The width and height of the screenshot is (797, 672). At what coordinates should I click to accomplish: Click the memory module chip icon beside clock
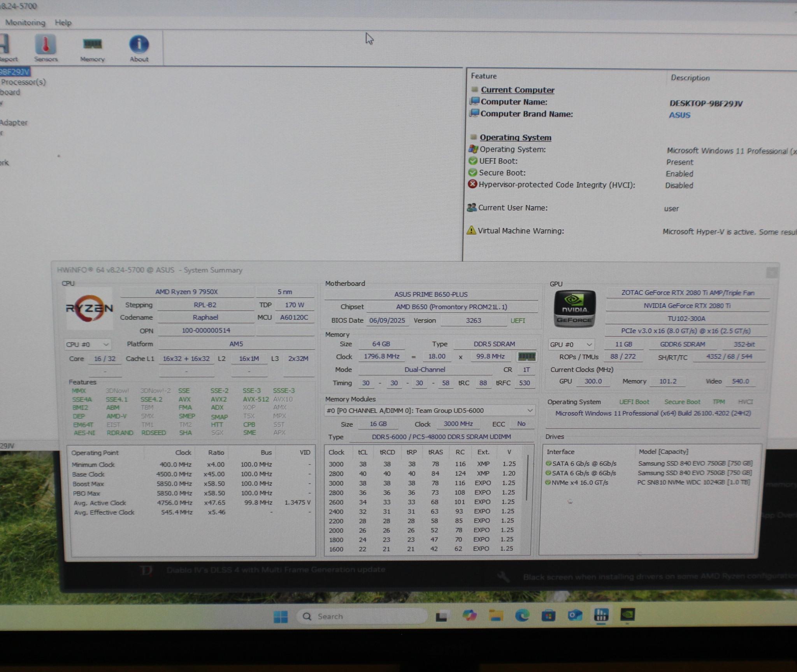pos(527,356)
